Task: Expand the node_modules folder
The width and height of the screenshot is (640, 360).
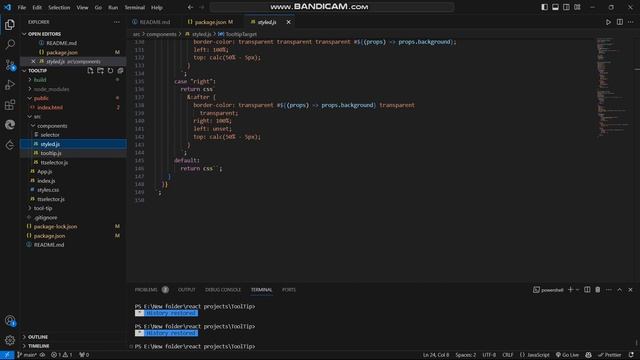Action: tap(30, 89)
